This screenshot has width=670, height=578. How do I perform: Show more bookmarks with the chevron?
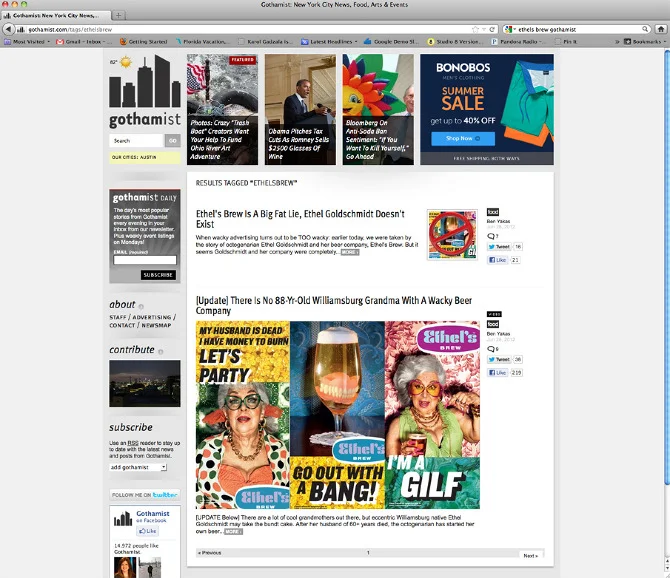pos(617,41)
